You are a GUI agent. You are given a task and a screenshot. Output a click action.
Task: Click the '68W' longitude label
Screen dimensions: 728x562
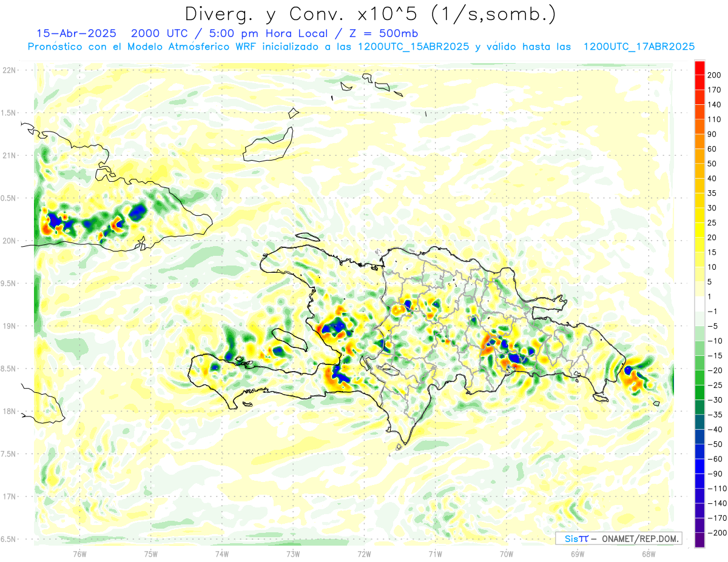(649, 554)
